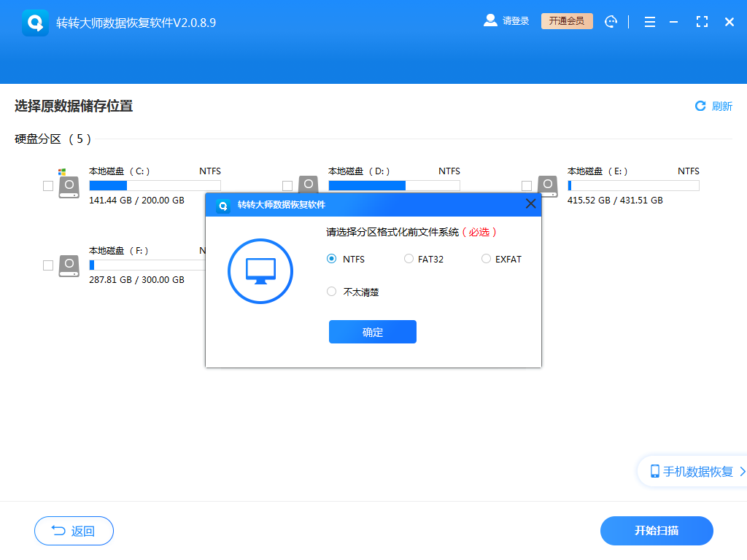Check the checkbox for 本地磁盘 C:
747x560 pixels.
48,186
